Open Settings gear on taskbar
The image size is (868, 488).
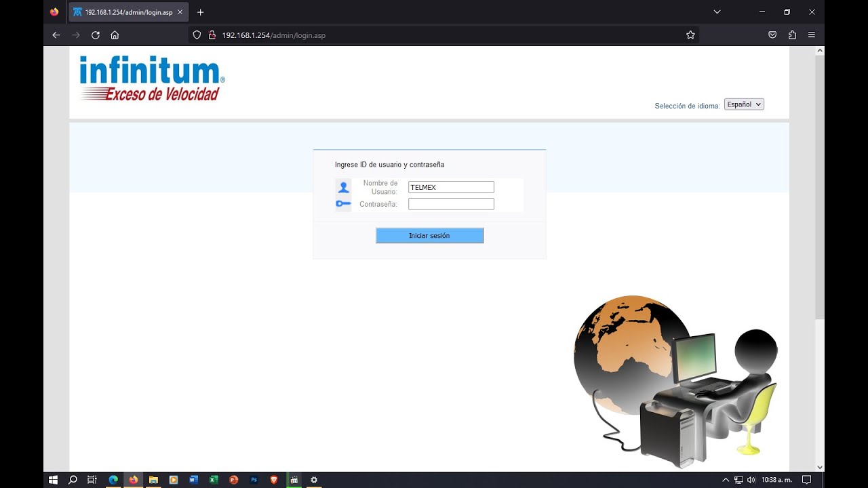click(x=314, y=480)
